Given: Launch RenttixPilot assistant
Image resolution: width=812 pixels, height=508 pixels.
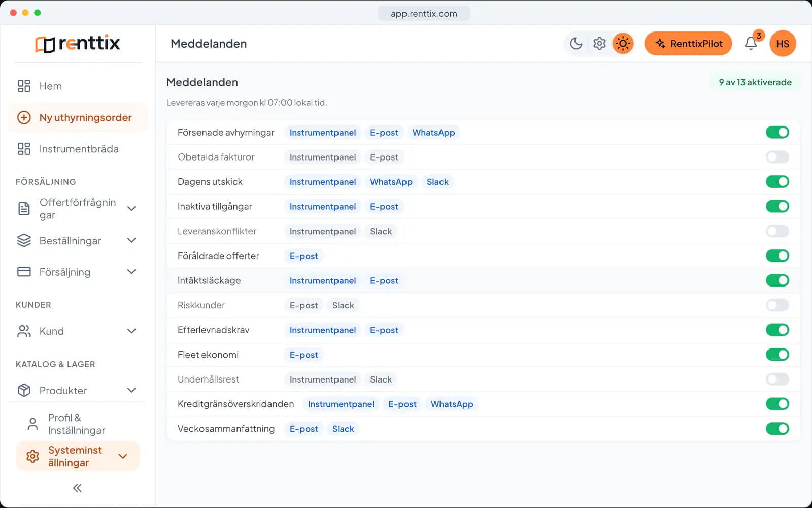Looking at the screenshot, I should pos(688,44).
